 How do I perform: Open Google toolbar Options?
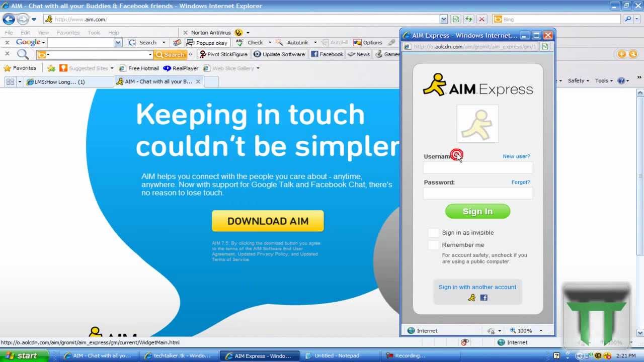(x=368, y=43)
